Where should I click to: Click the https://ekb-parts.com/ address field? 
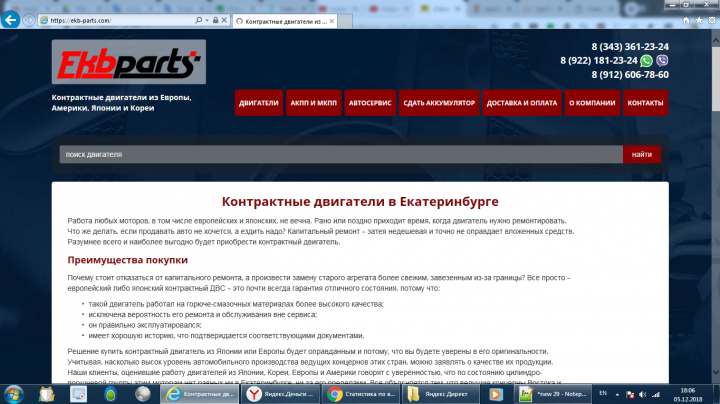[116, 20]
